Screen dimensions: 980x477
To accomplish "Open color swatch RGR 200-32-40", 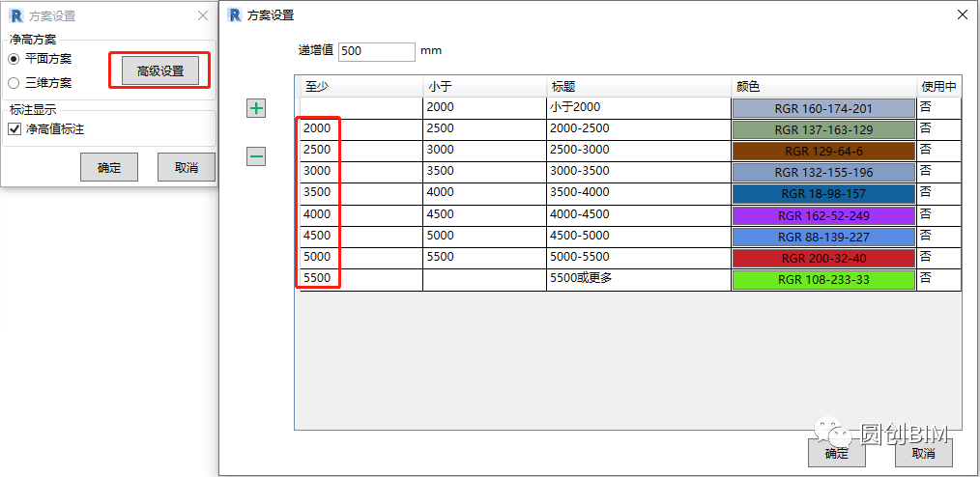I will [823, 259].
